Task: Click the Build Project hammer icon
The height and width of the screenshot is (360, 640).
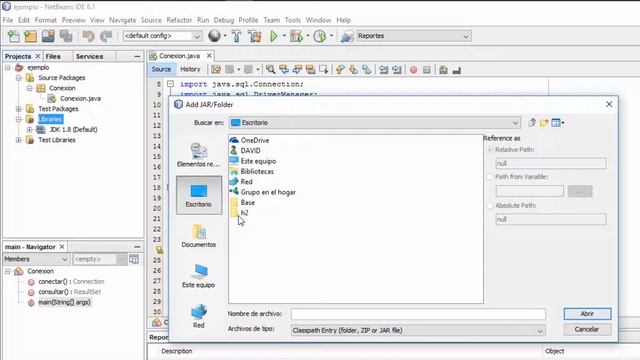Action: click(236, 36)
